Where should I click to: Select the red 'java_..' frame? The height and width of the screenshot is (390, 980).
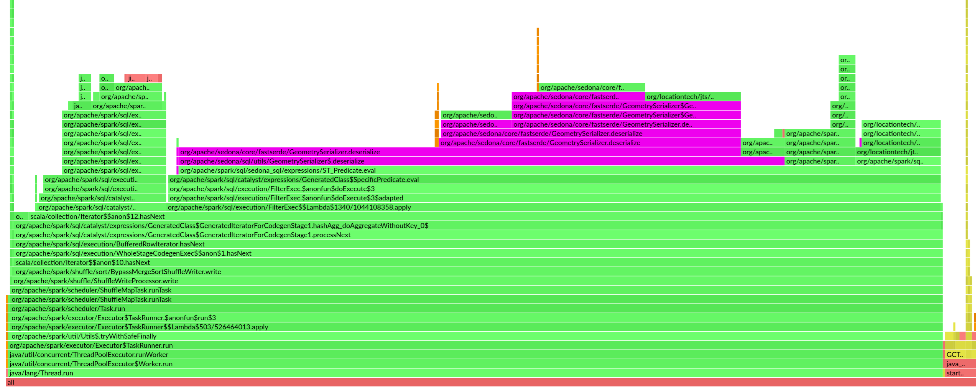pos(959,364)
